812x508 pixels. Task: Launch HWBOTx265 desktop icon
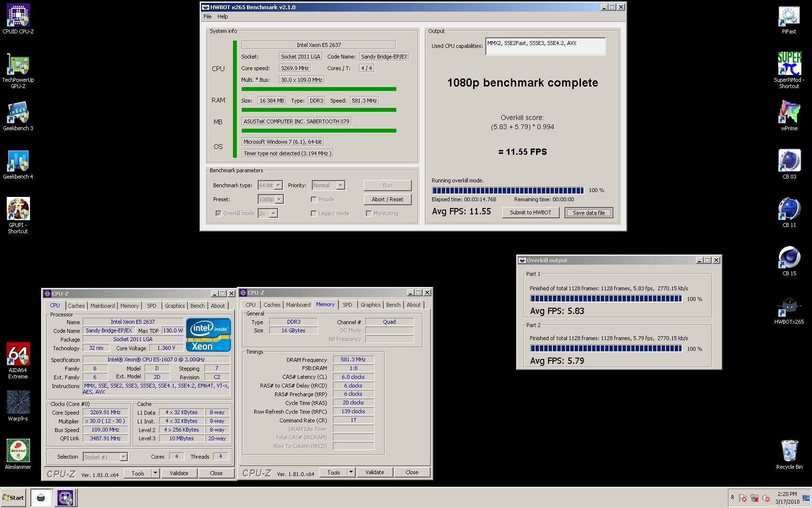[789, 310]
